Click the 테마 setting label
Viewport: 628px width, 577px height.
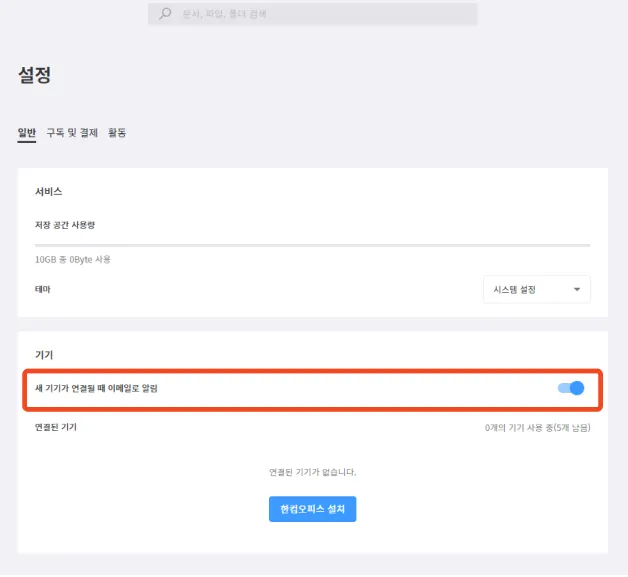43,289
